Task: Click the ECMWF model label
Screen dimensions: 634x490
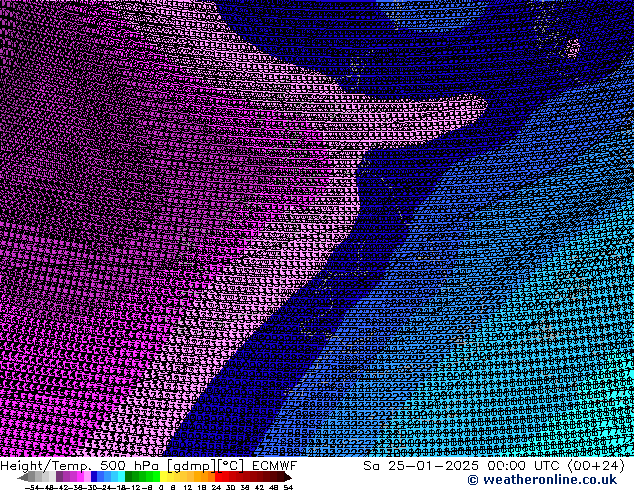Action: pyautogui.click(x=275, y=466)
